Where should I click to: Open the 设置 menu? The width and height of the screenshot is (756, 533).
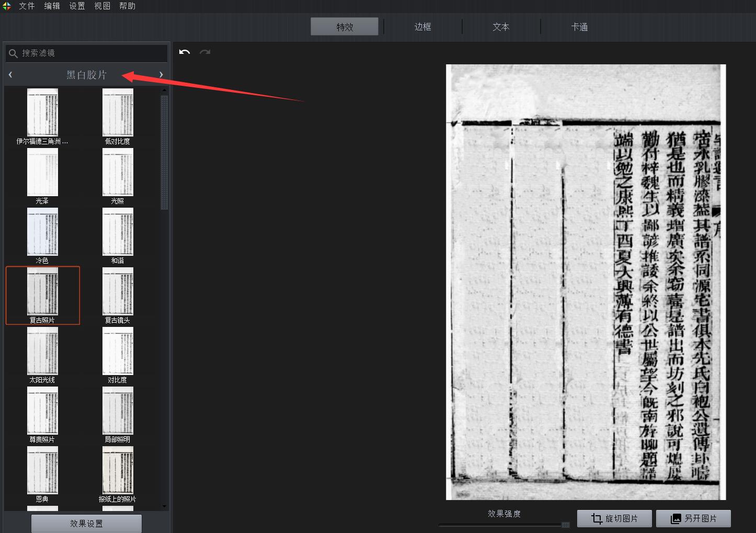(77, 6)
